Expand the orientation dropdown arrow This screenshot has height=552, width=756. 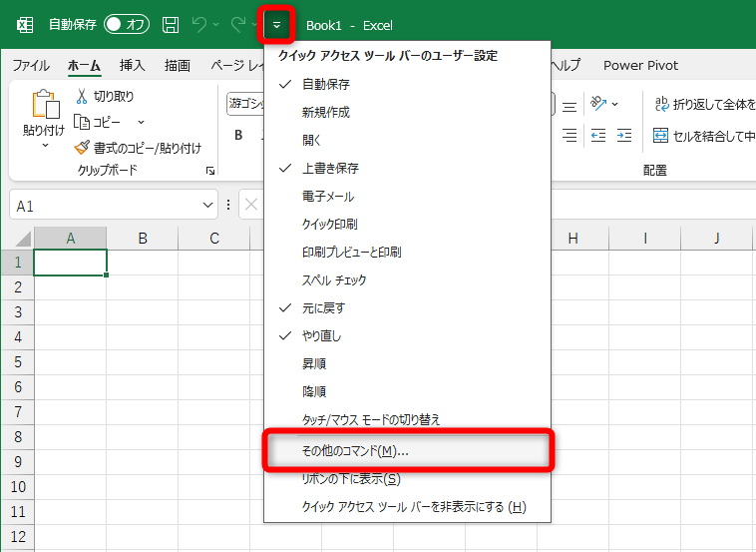pos(614,104)
